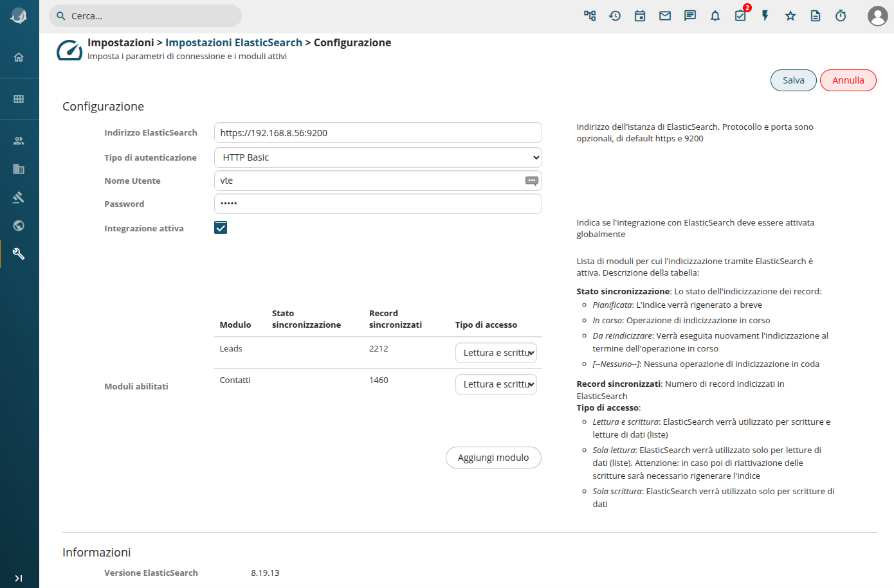Click the lightning bolt quick-create icon
This screenshot has width=894, height=588.
click(765, 16)
